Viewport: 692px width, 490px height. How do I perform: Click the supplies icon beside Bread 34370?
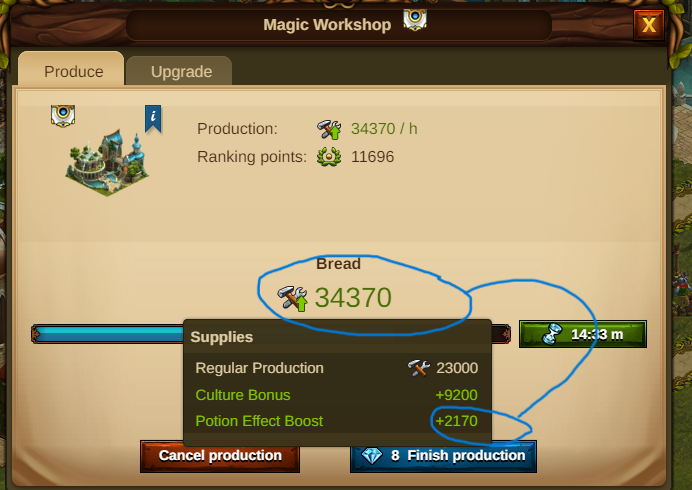click(293, 298)
